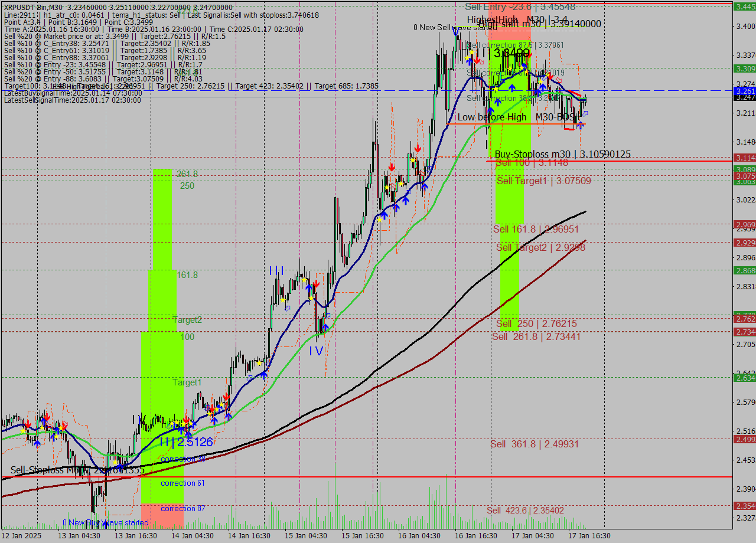Click the green 'Target1' label

coord(187,382)
